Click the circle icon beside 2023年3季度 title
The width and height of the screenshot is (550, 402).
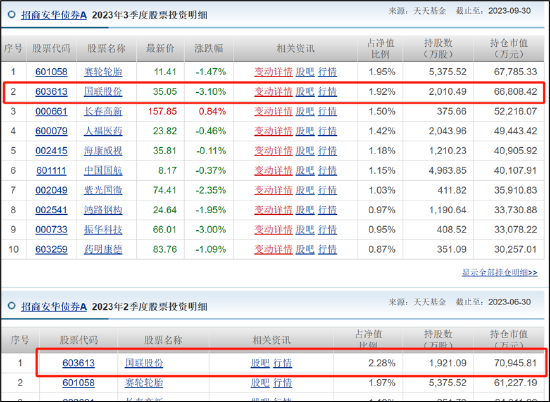(x=12, y=15)
